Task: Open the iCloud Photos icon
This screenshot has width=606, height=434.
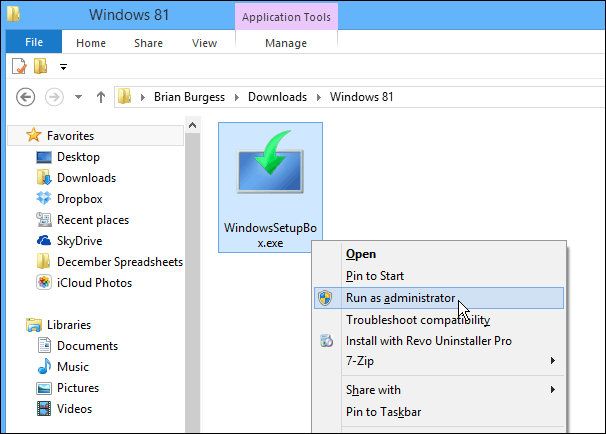Action: 44,283
